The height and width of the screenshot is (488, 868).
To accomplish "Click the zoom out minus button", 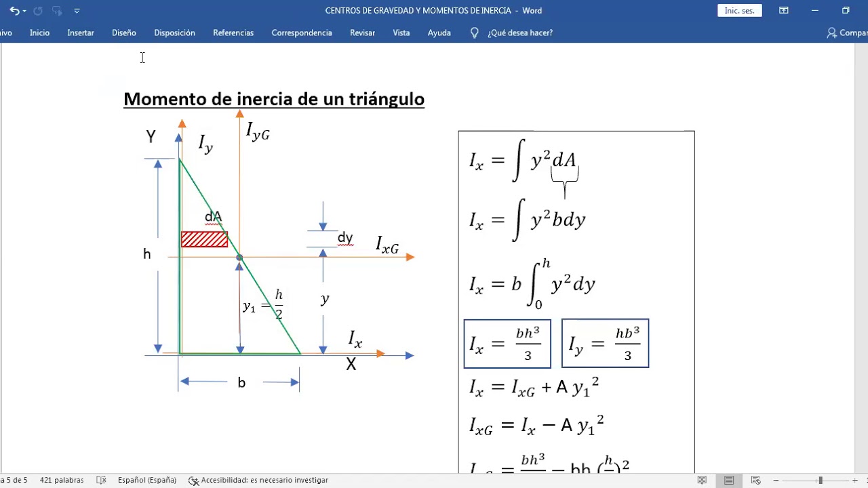I will coord(776,480).
